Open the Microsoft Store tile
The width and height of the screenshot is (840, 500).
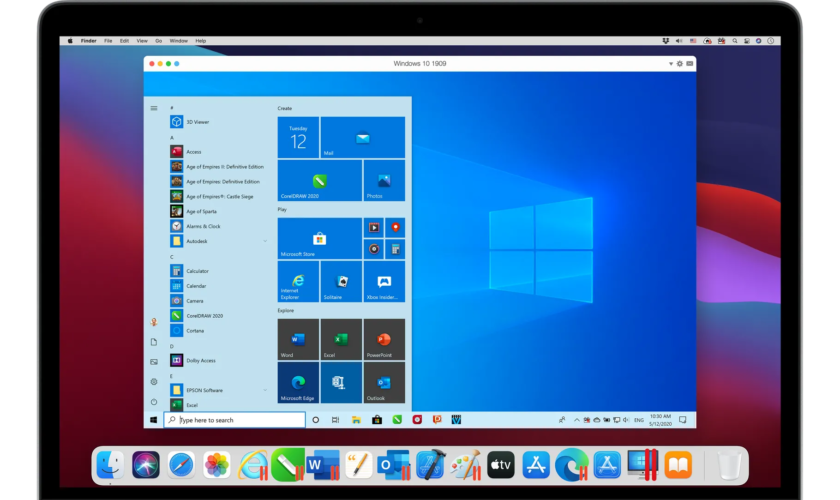tap(319, 238)
